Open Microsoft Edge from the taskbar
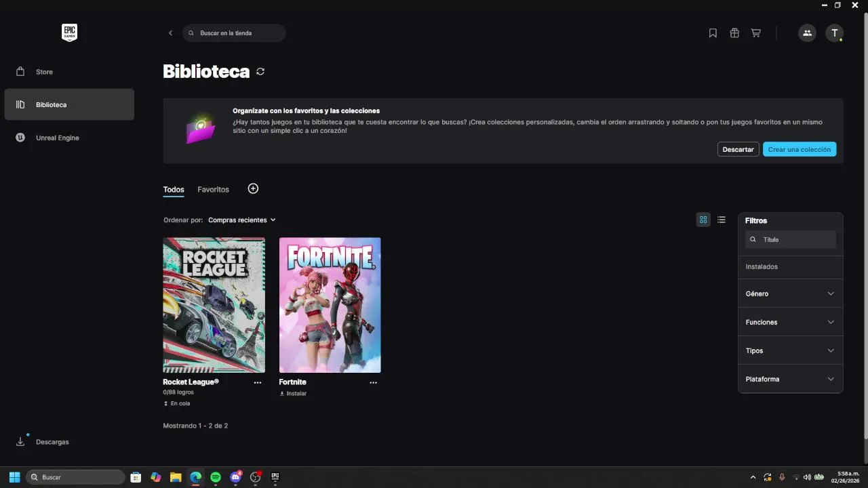 (195, 477)
